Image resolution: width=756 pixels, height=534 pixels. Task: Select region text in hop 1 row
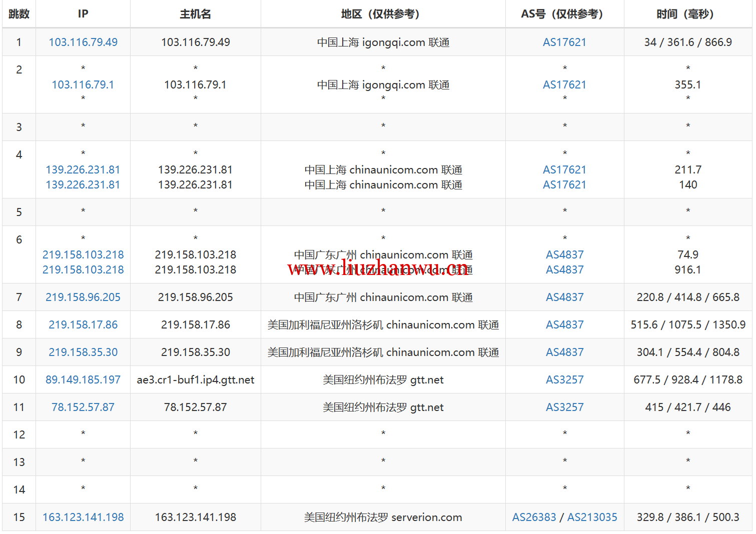[383, 42]
